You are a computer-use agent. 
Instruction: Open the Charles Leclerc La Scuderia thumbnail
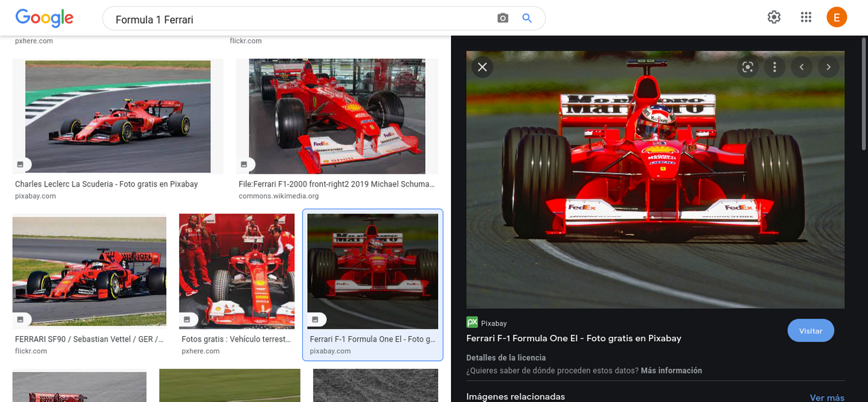118,116
